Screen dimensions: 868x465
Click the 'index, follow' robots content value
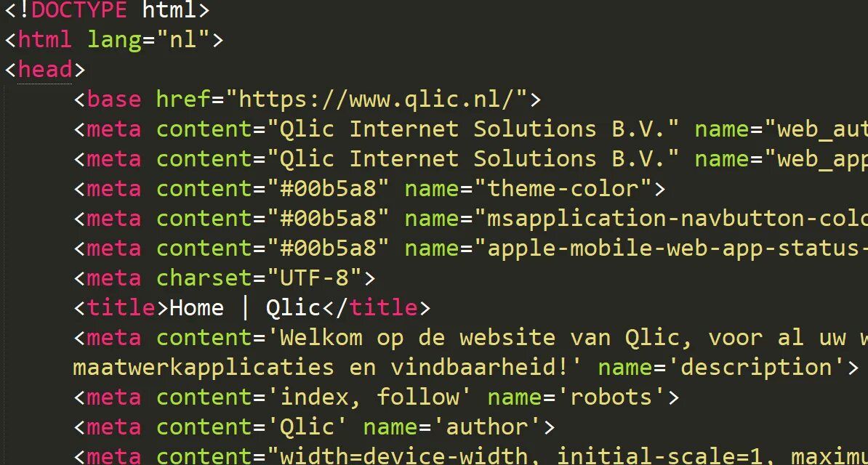pos(370,398)
